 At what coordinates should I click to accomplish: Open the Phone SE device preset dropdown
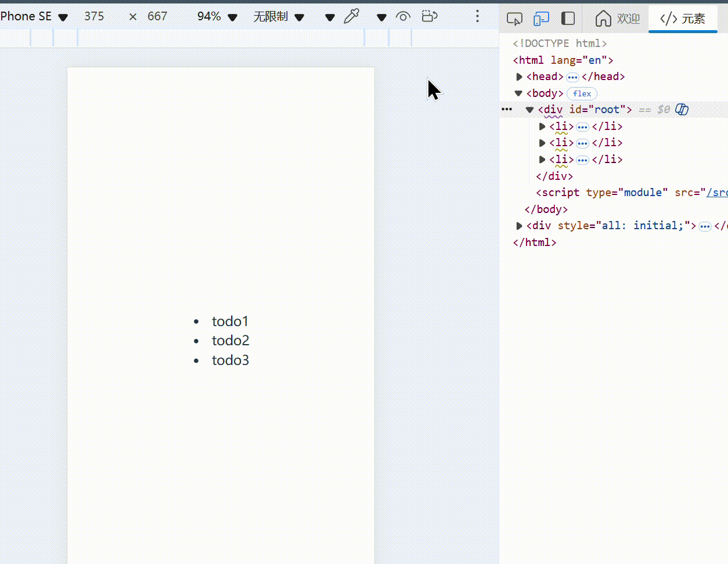click(63, 16)
